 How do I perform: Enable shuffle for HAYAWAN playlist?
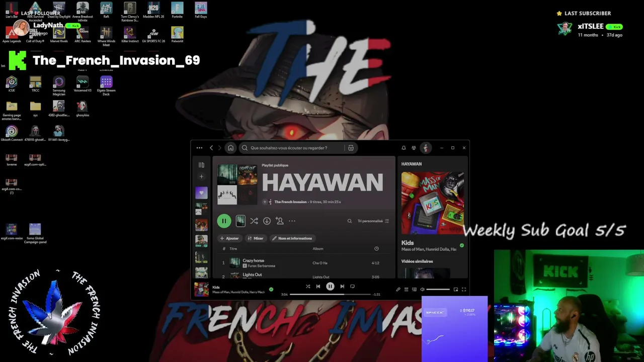coord(254,221)
